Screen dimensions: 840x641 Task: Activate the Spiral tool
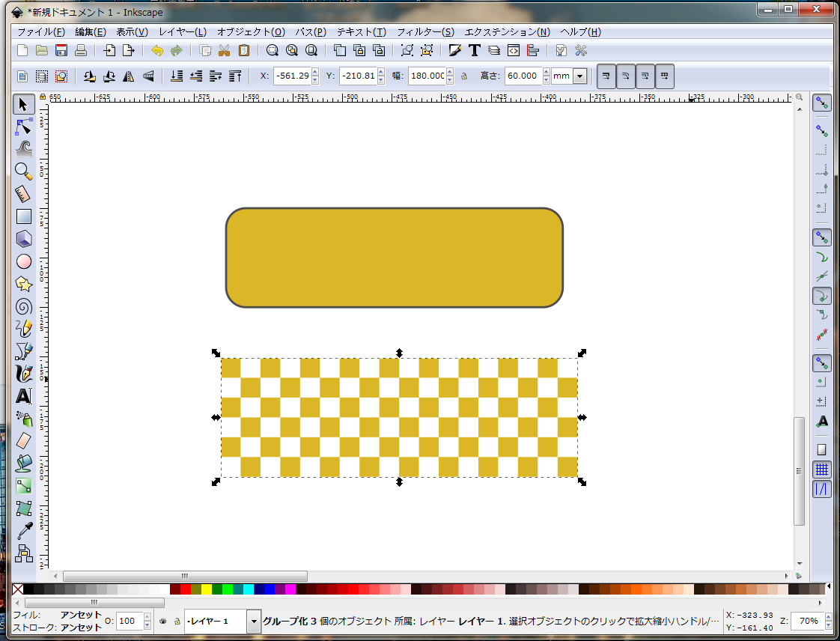coord(24,306)
